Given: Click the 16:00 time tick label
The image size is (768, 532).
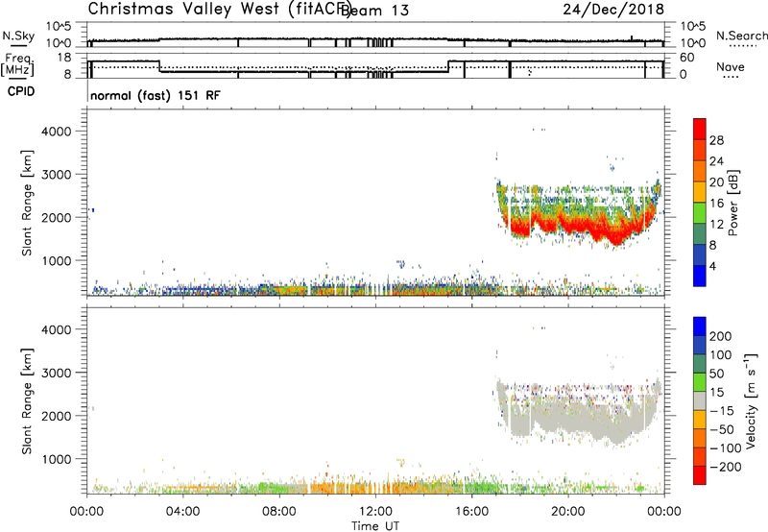Looking at the screenshot, I should click(471, 512).
